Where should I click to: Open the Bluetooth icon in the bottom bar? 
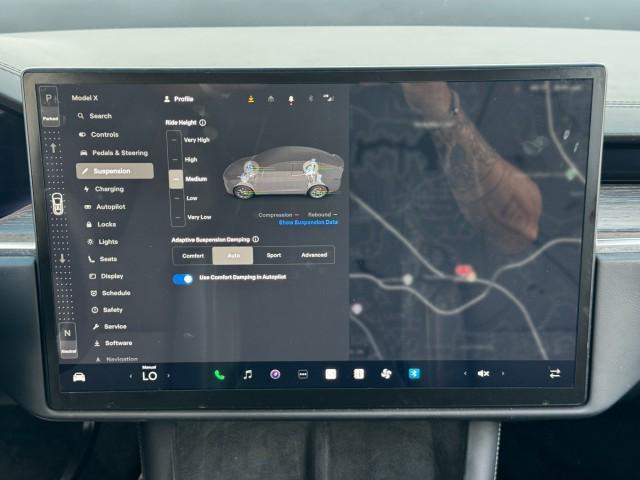pyautogui.click(x=414, y=373)
